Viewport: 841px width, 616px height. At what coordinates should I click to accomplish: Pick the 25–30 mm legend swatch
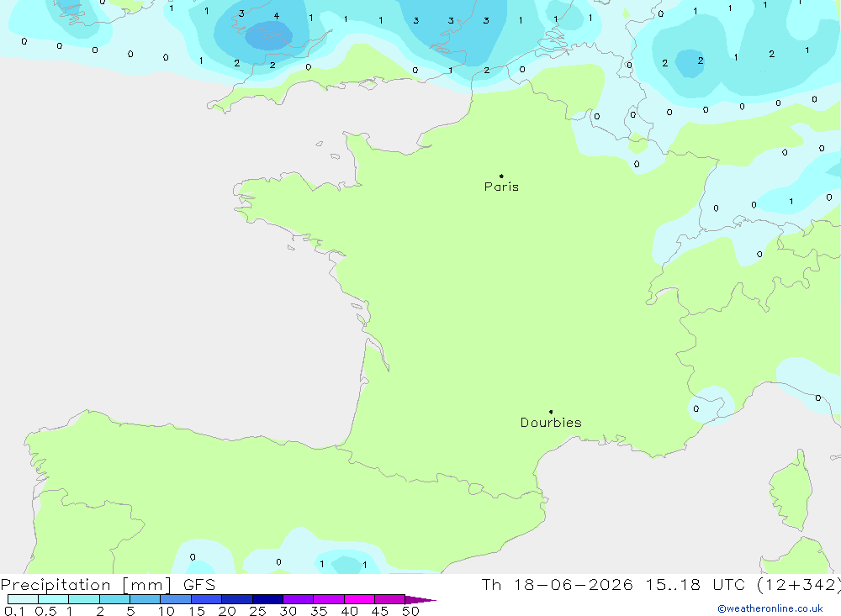267,599
